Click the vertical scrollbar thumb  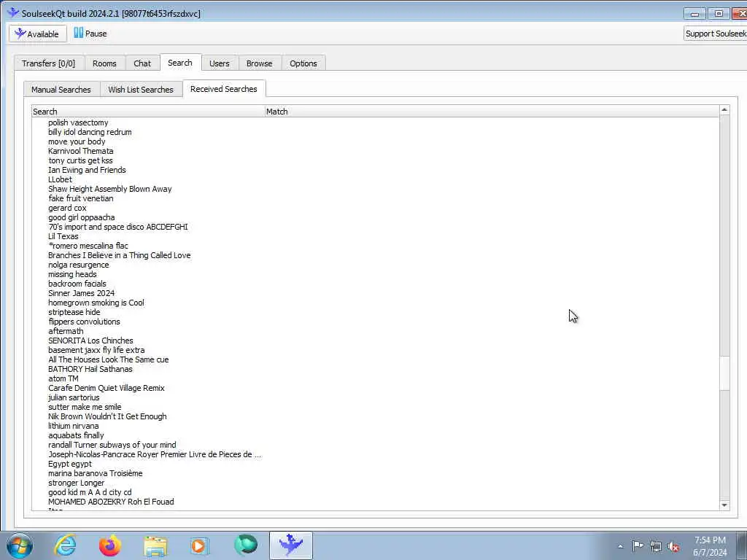(x=724, y=373)
